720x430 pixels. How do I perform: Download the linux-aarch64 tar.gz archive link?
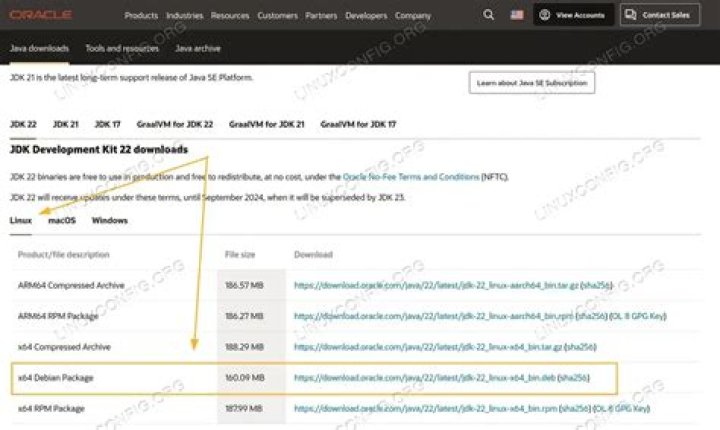[x=436, y=285]
